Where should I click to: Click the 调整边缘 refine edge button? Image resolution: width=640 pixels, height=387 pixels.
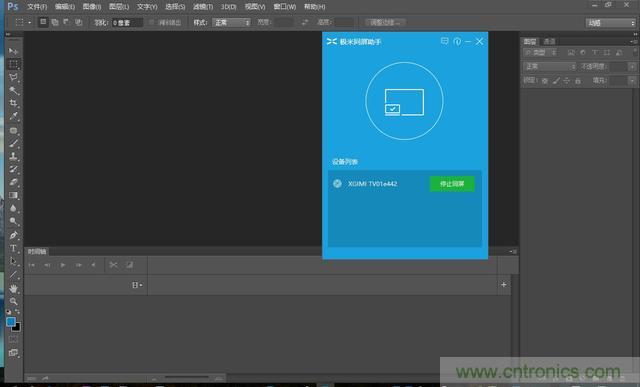click(x=385, y=22)
